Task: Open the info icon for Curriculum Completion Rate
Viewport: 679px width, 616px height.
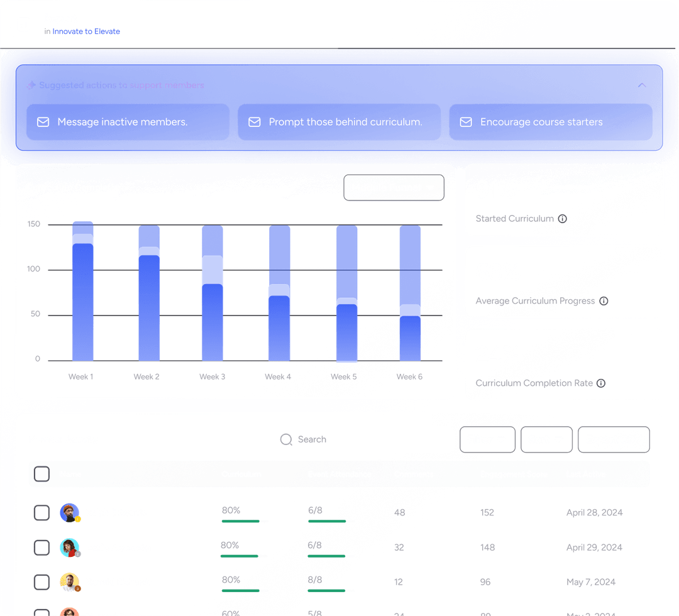Action: pos(601,383)
